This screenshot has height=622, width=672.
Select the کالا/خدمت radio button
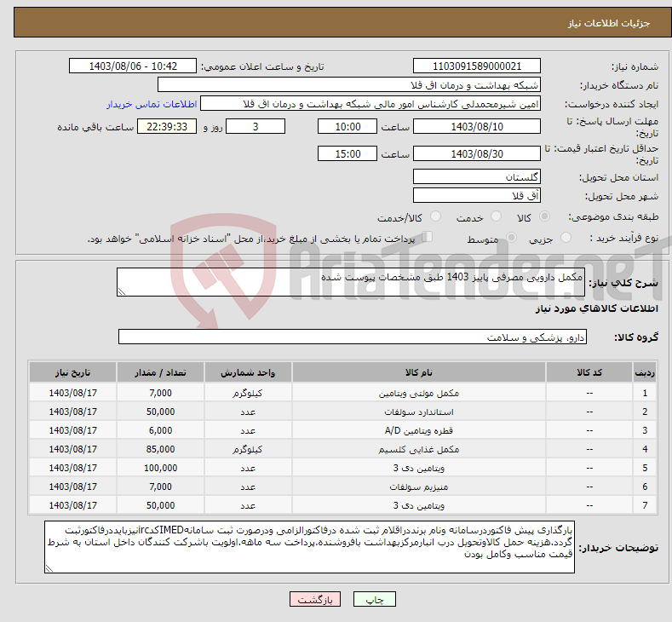435,216
